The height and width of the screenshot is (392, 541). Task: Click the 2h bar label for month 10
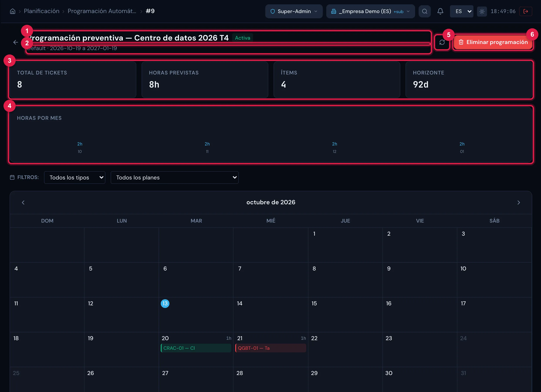coord(80,144)
